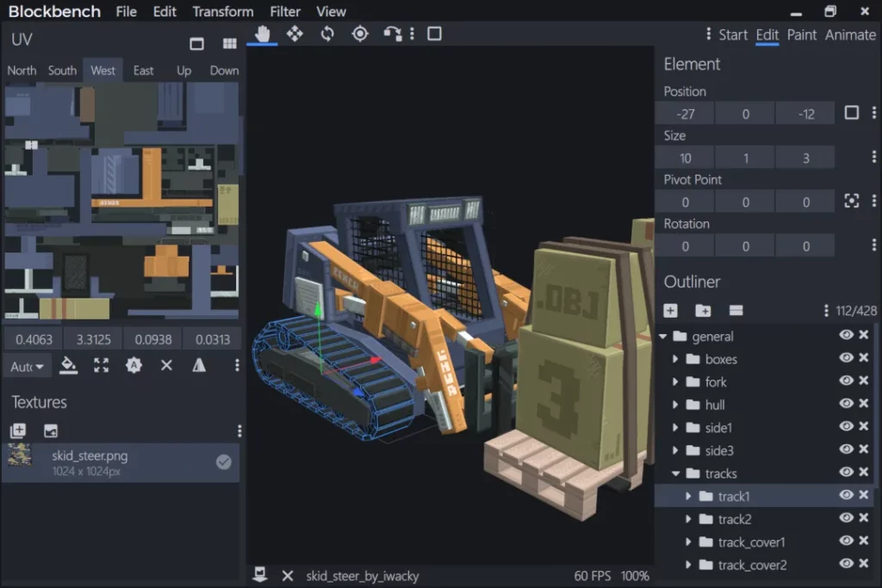Click the Position X field showing -27
The image size is (882, 588).
tap(685, 115)
